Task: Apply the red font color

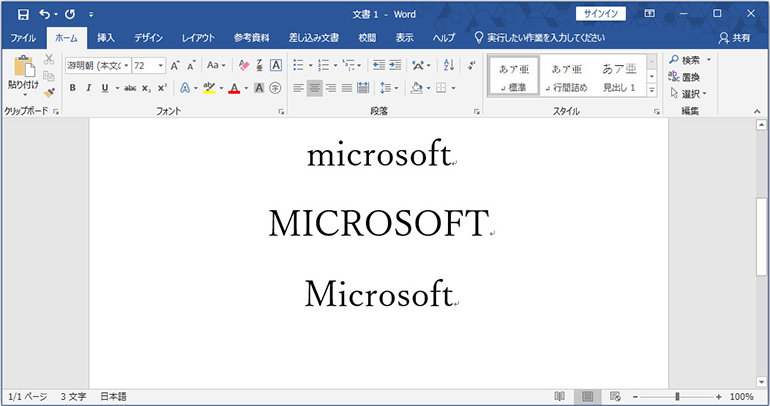Action: (x=234, y=88)
